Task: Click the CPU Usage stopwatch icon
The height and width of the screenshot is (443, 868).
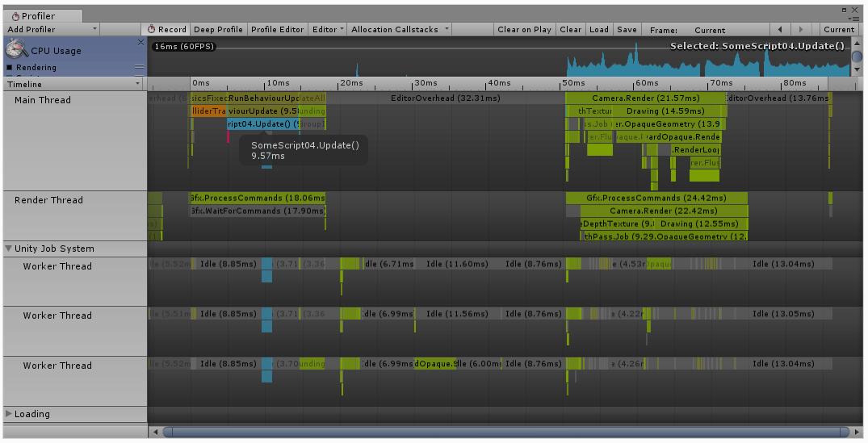Action: point(17,49)
